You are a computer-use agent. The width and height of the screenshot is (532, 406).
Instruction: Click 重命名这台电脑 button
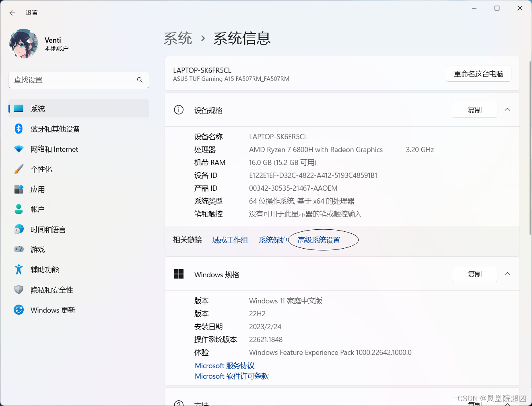coord(478,74)
